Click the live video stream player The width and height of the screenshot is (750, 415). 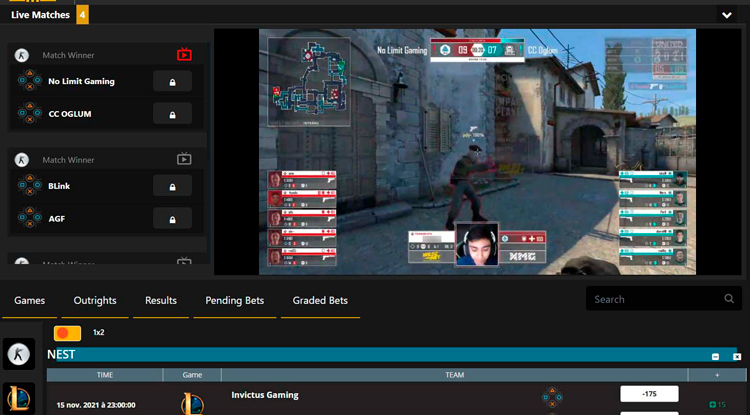point(477,152)
